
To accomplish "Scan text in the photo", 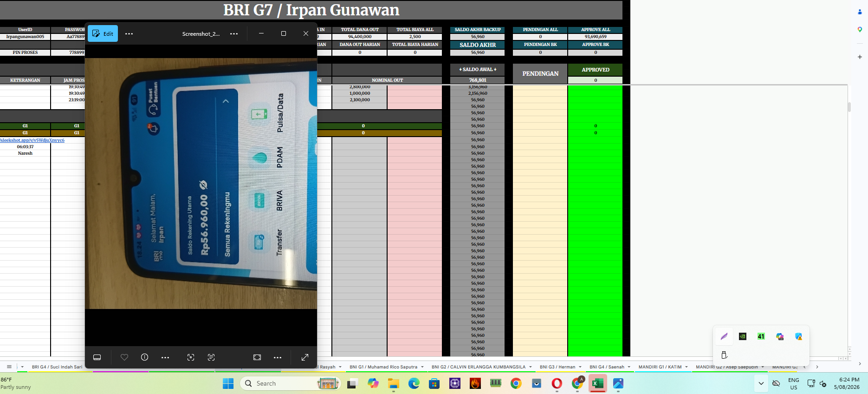I will (211, 357).
